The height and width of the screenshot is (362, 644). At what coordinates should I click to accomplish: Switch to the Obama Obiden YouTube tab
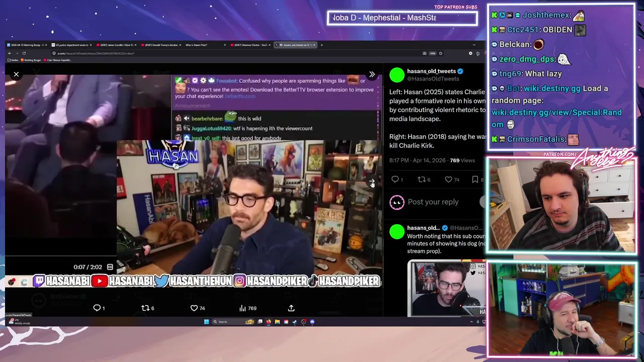point(250,45)
